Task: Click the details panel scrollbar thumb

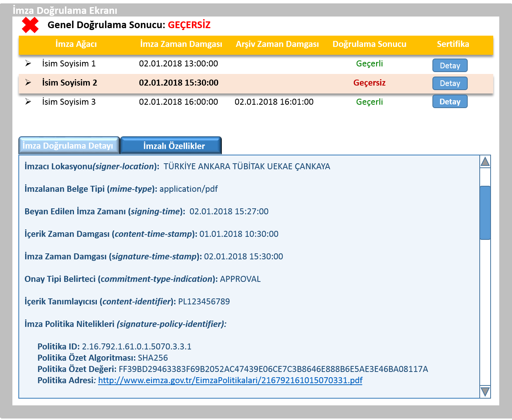Action: tap(485, 212)
